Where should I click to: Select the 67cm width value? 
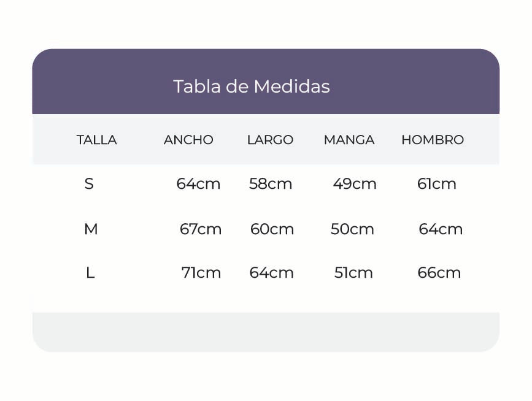201,229
